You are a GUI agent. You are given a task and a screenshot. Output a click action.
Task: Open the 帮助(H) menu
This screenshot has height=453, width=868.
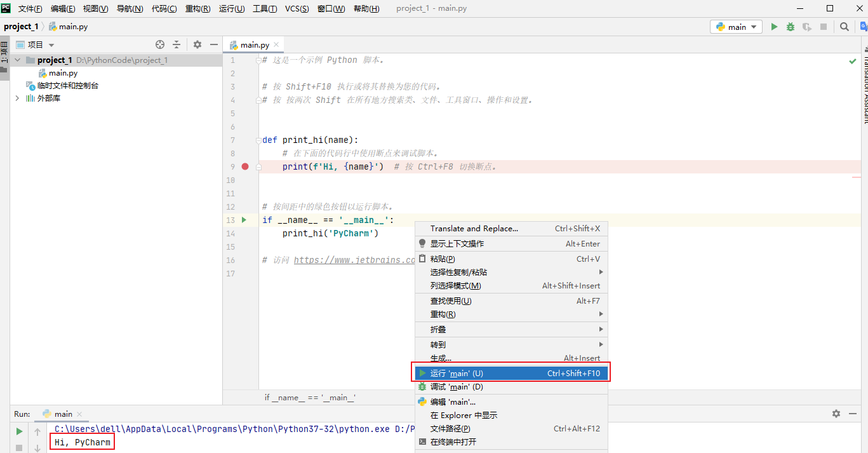pyautogui.click(x=366, y=9)
